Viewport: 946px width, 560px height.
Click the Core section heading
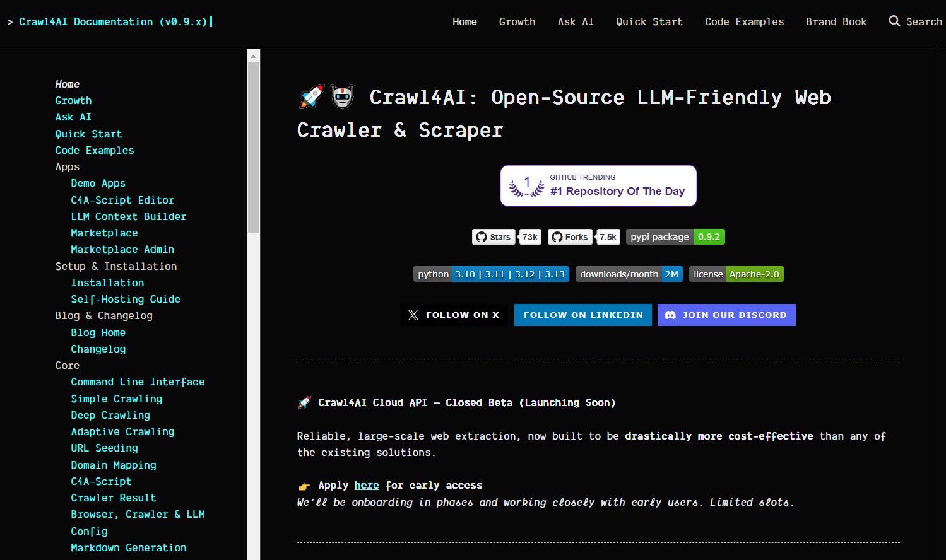[x=67, y=366]
